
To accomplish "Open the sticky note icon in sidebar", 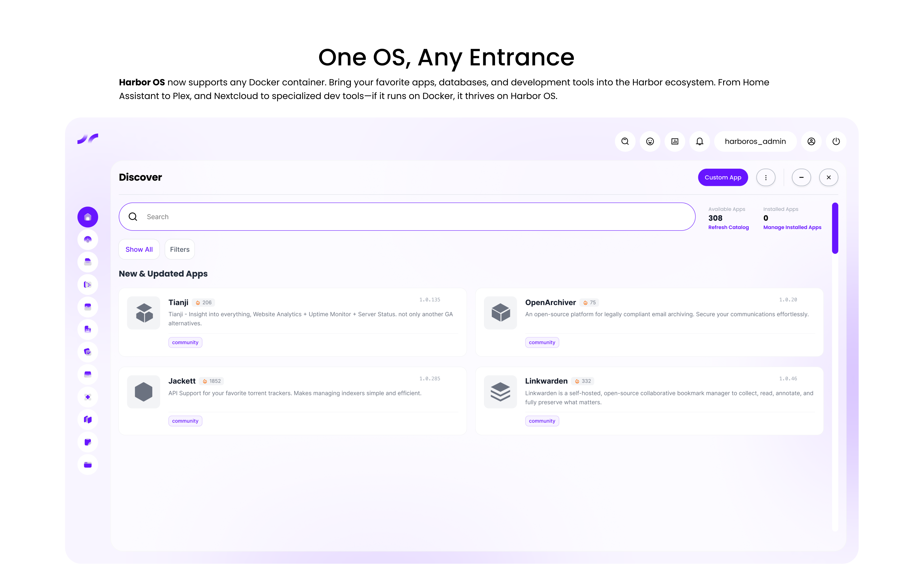I will click(x=87, y=442).
